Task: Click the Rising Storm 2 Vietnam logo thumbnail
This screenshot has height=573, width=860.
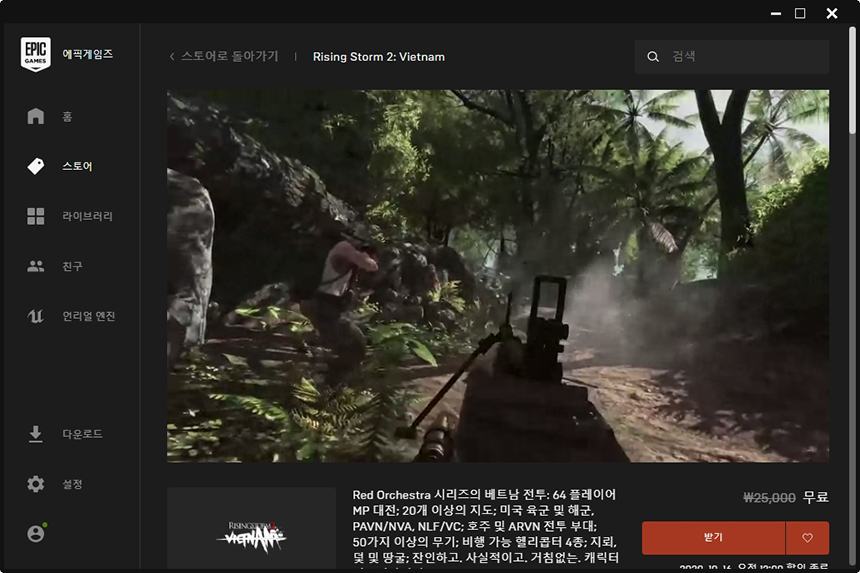Action: coord(251,528)
